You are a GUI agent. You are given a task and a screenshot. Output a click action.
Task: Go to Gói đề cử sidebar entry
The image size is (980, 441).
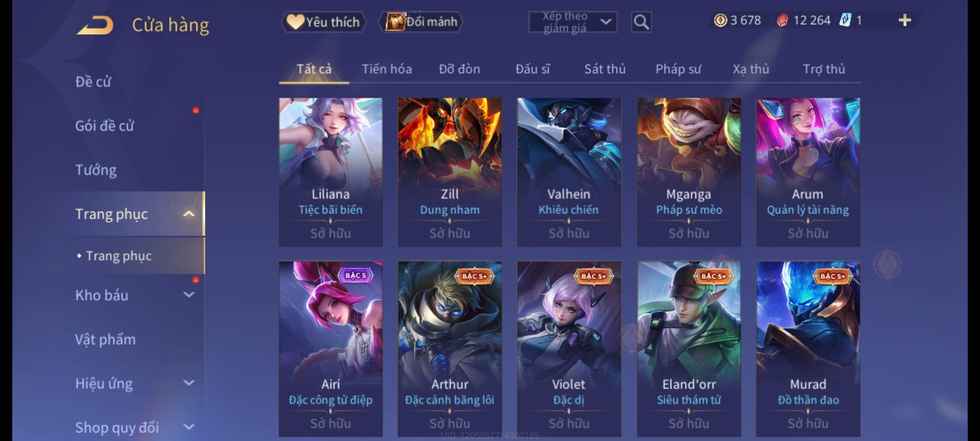pyautogui.click(x=105, y=125)
